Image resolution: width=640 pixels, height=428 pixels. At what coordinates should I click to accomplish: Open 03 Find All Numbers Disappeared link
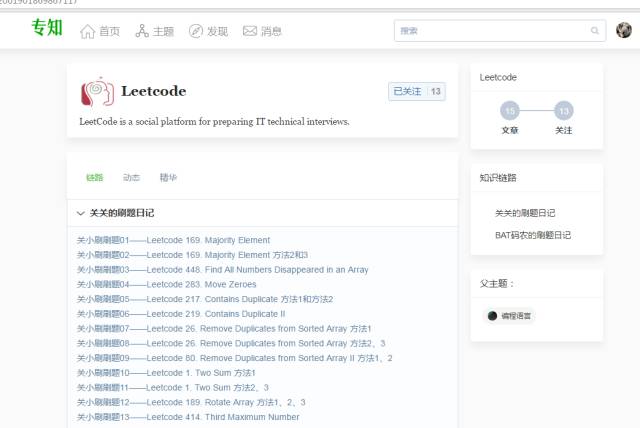click(222, 270)
